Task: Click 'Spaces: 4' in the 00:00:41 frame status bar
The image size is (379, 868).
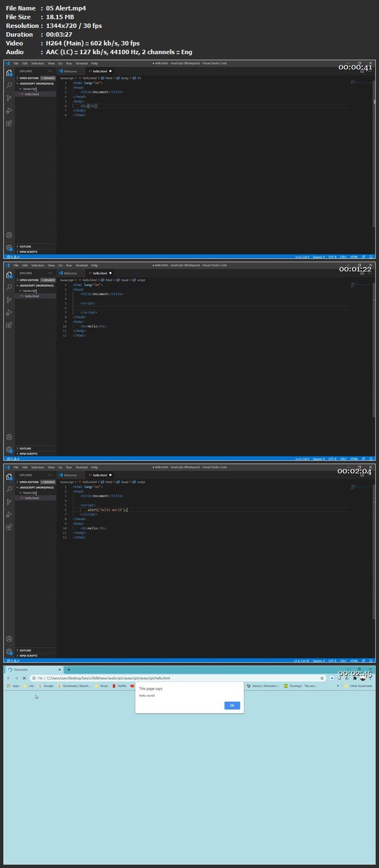Action: [319, 257]
